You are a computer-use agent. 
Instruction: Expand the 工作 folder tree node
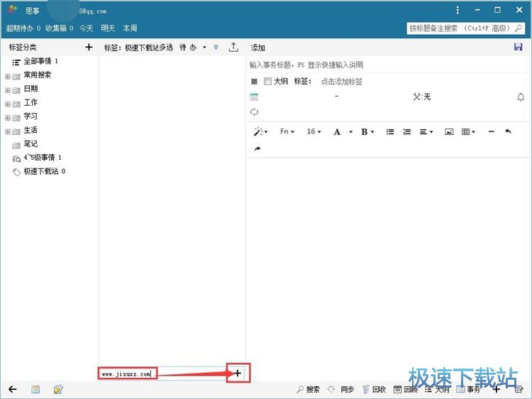8,104
